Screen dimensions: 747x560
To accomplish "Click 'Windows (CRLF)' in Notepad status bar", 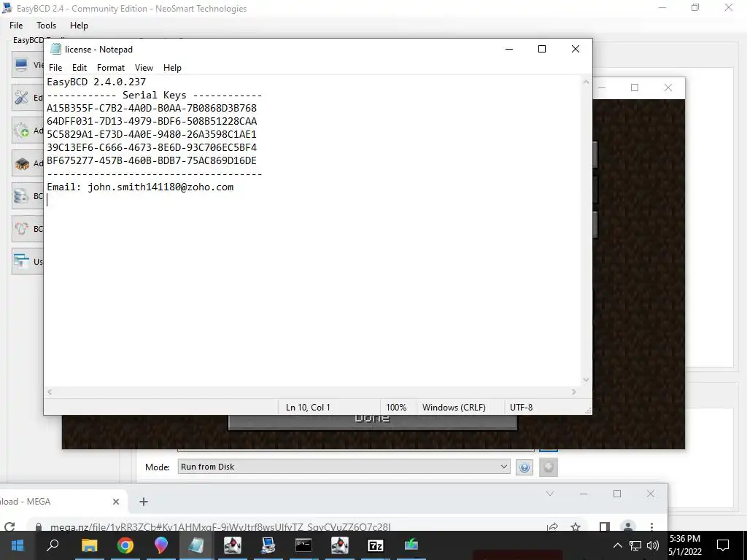I will [x=454, y=408].
